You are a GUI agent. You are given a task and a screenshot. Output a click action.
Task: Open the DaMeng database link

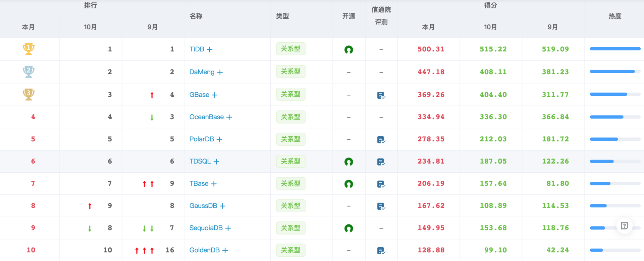click(202, 72)
